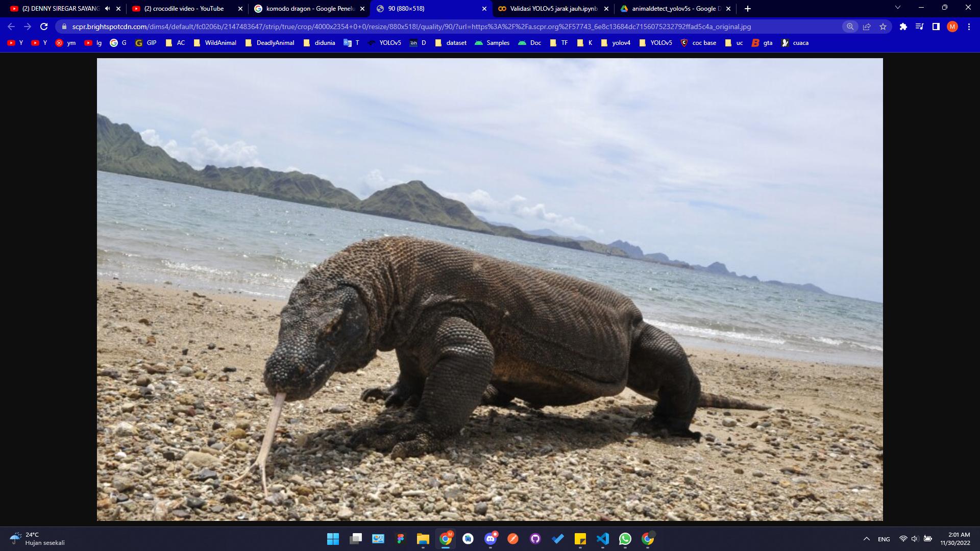Open the gta bookmark
Viewport: 980px width, 551px height.
[x=762, y=43]
